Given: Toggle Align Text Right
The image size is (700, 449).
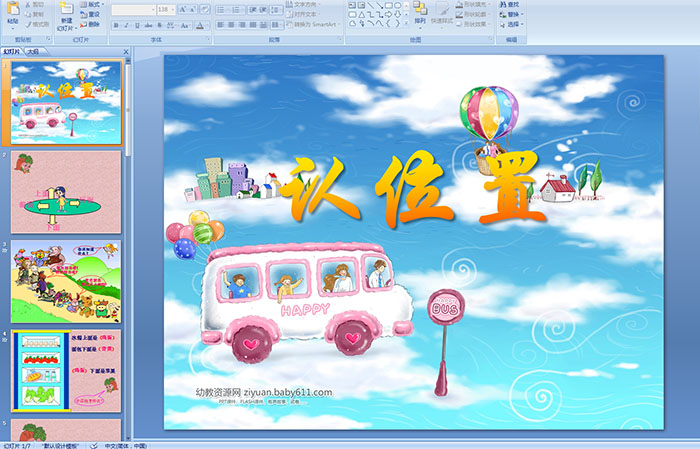Looking at the screenshot, I should 242,25.
